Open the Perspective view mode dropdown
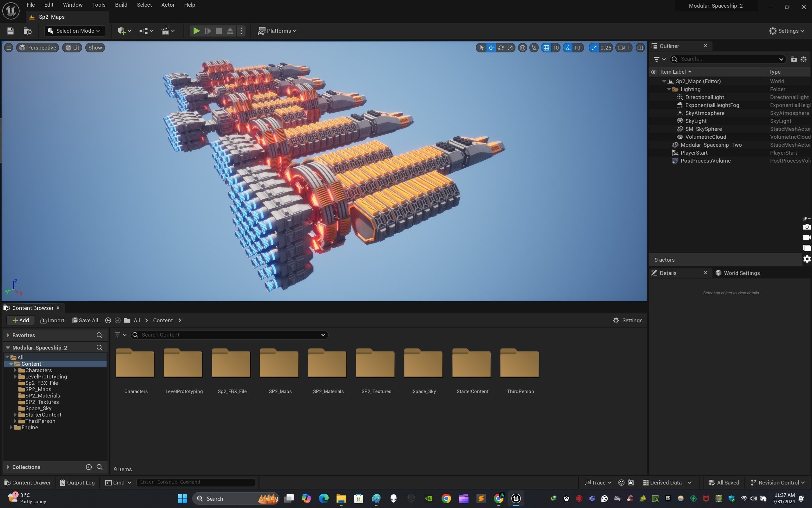Screen dimensions: 812x508 [37, 48]
